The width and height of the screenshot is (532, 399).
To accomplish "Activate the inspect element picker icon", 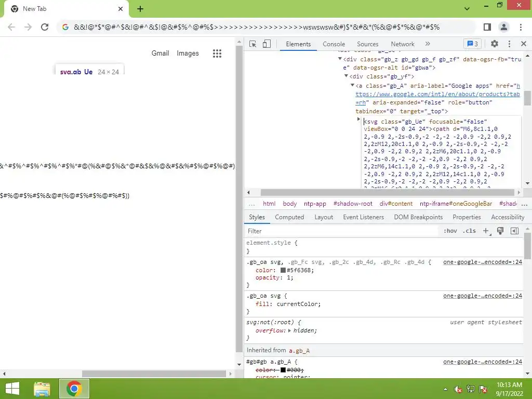I will pos(253,44).
